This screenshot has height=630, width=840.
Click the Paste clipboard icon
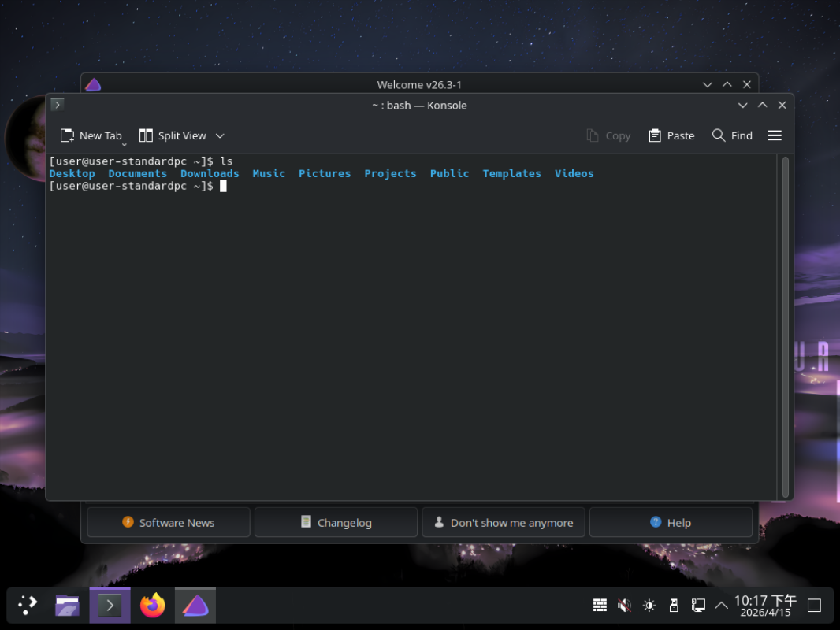tap(655, 135)
